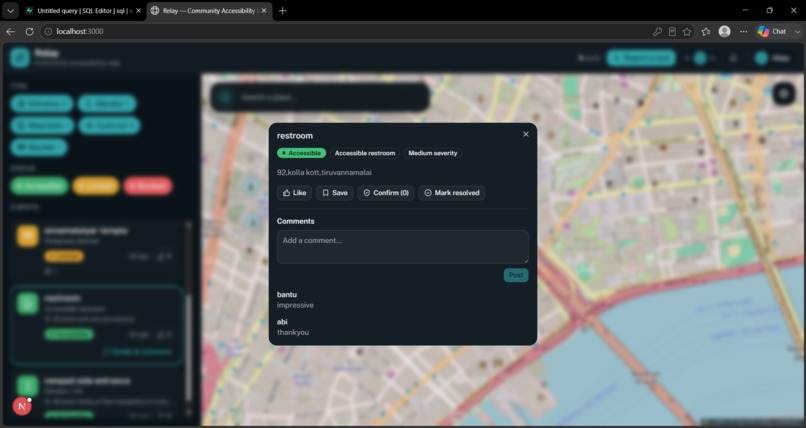Close the Untitled query SQL Editor tab
The width and height of the screenshot is (806, 428).
tap(138, 10)
